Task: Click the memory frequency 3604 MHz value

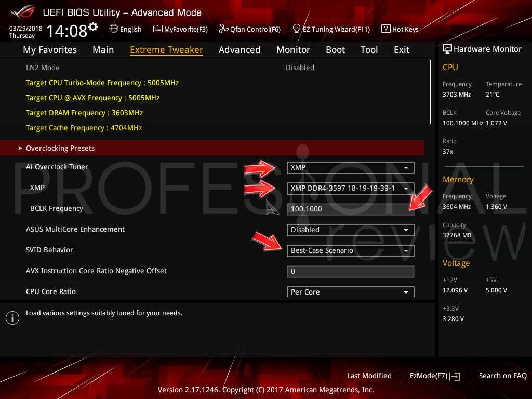Action: click(x=457, y=207)
